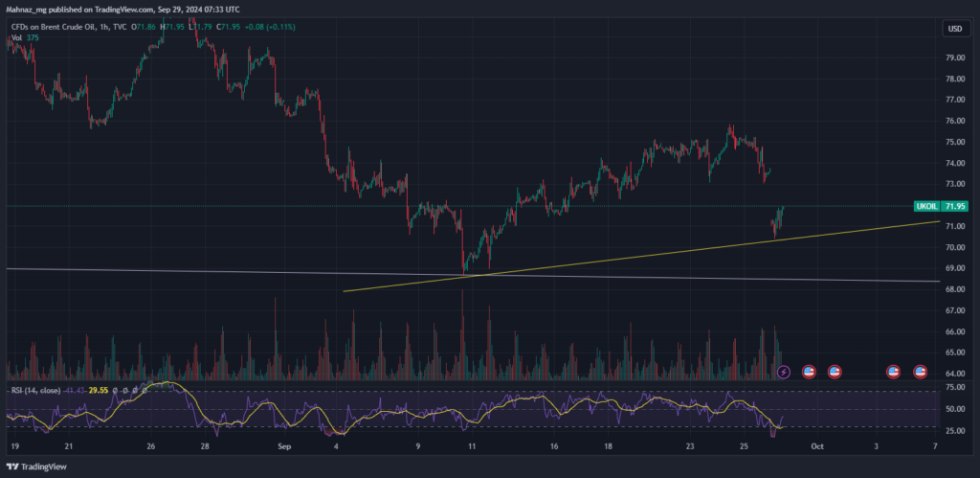Click the rightmost US flag economic event icon
Image resolution: width=980 pixels, height=478 pixels.
pyautogui.click(x=920, y=373)
